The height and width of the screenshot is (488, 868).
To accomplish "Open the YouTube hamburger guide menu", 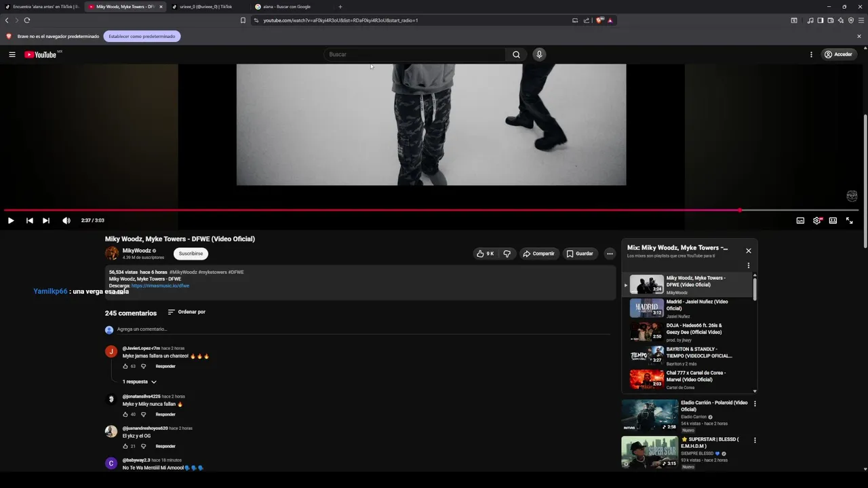I will [x=12, y=54].
